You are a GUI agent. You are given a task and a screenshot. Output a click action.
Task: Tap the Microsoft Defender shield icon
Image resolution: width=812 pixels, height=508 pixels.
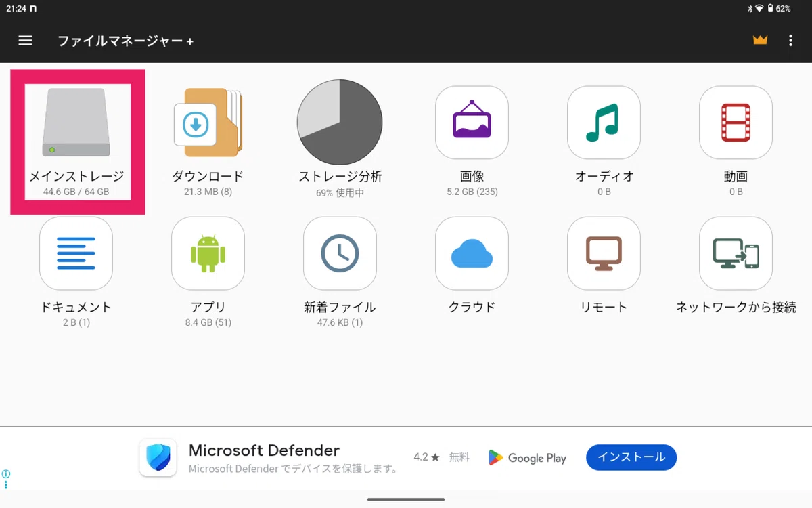pyautogui.click(x=158, y=458)
